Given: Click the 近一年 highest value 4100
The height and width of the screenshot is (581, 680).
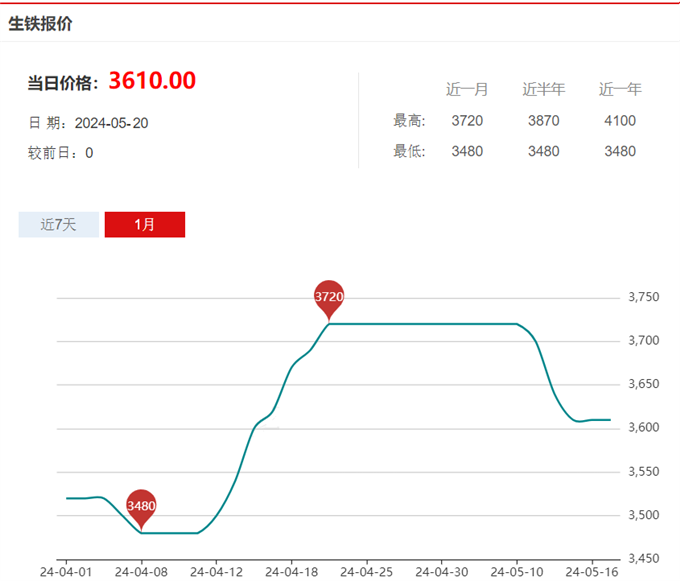Looking at the screenshot, I should click(x=620, y=121).
